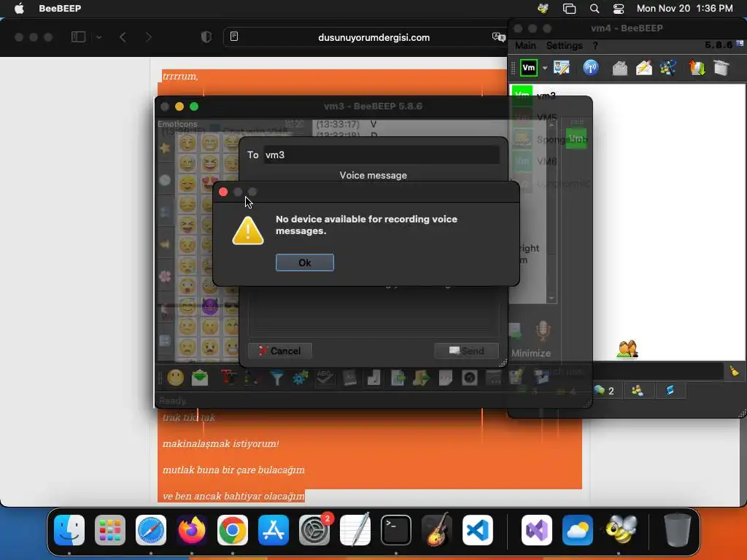Click the blue funnel filter icon in vm3 toolbar
Image resolution: width=747 pixels, height=560 pixels.
point(276,378)
